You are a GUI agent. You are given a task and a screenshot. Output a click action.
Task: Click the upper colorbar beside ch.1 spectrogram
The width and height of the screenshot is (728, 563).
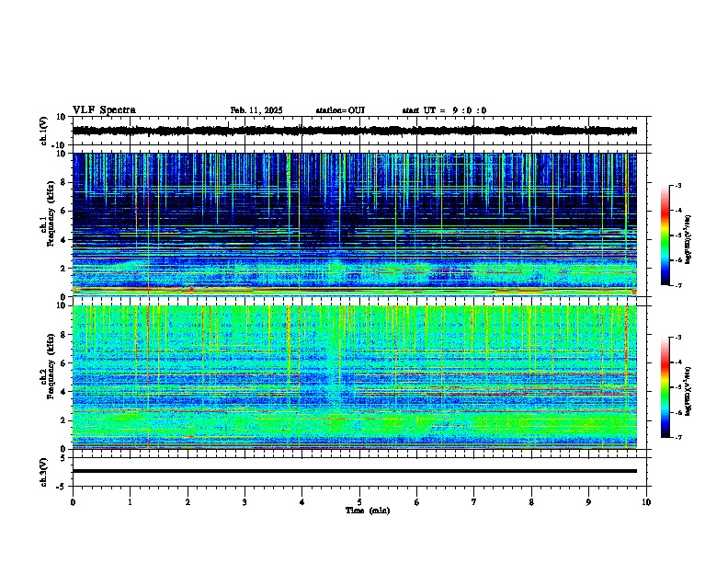[x=665, y=236]
